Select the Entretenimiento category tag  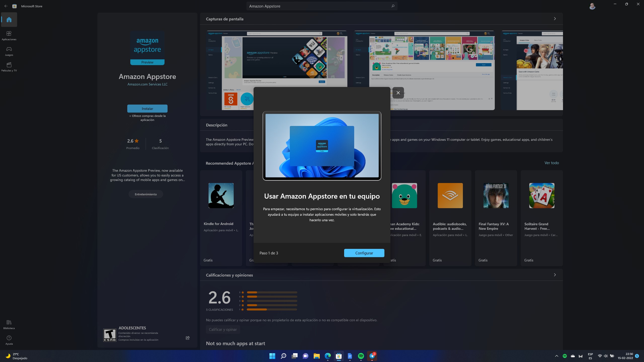pyautogui.click(x=146, y=194)
